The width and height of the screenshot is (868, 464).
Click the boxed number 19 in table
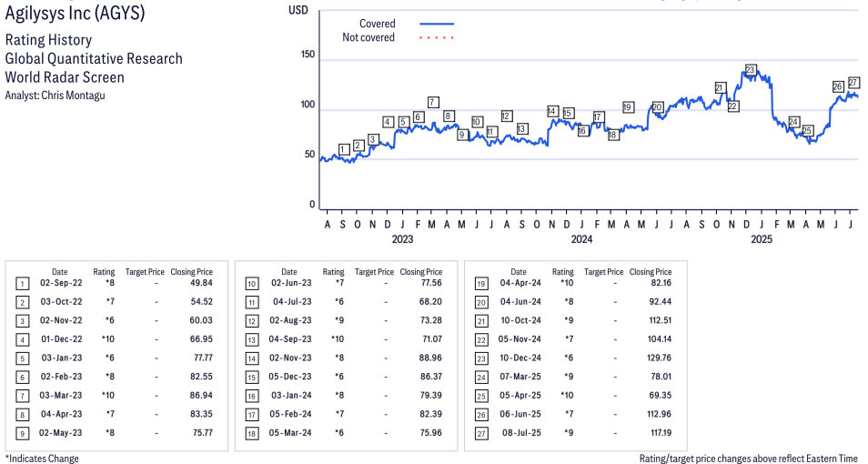481,284
